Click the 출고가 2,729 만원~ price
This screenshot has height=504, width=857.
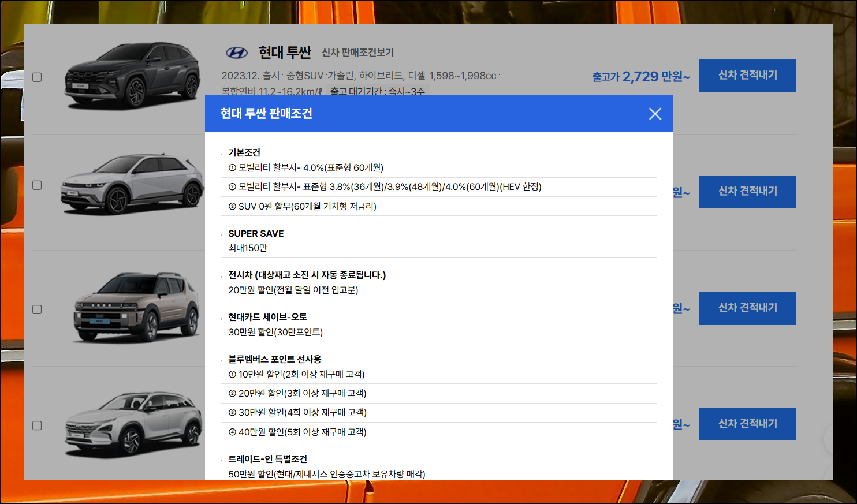tap(640, 77)
